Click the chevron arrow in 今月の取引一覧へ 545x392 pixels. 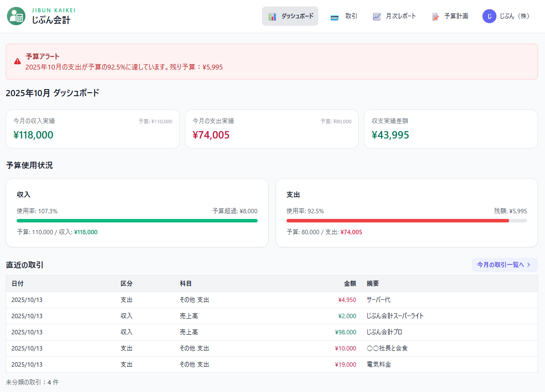pos(529,265)
